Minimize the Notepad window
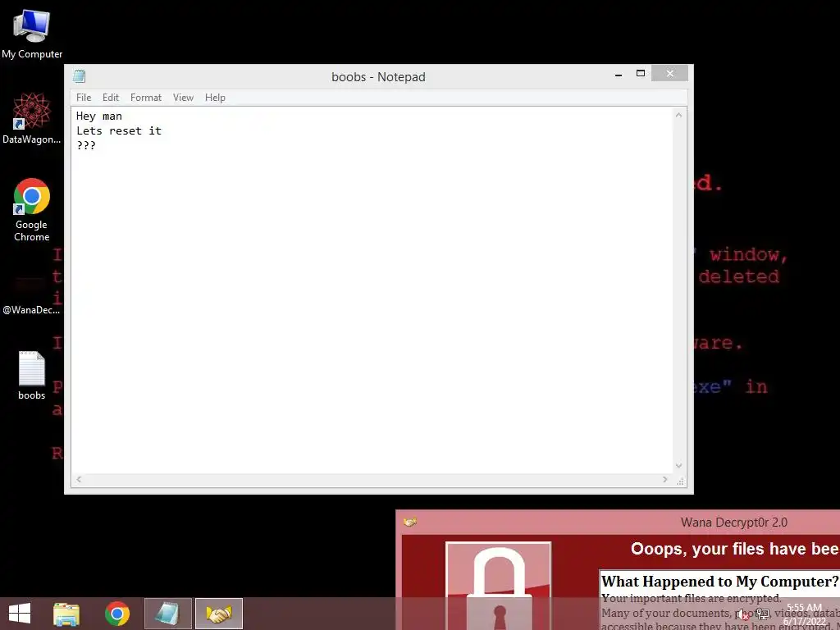The width and height of the screenshot is (840, 630). [619, 74]
